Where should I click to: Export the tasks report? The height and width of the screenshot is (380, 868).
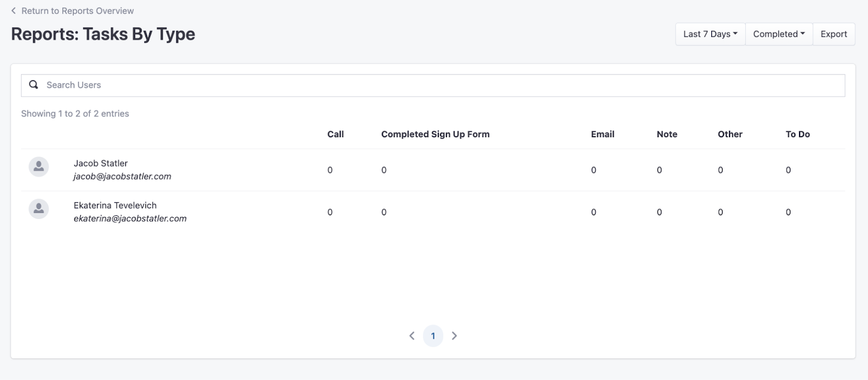tap(834, 34)
